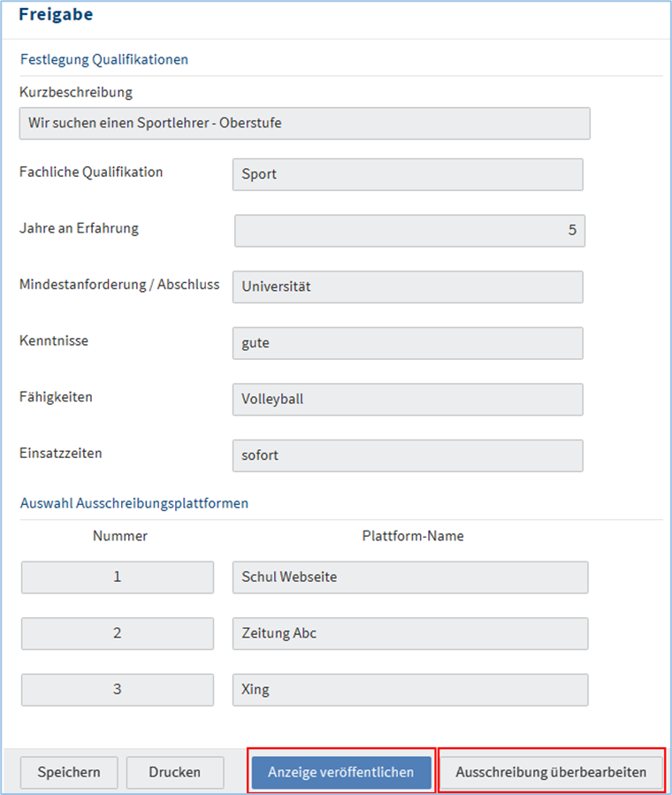
Task: Select the Schul Webseite platform field
Action: point(409,577)
